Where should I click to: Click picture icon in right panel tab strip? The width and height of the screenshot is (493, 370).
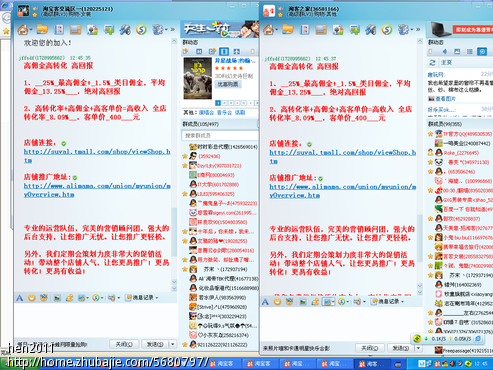457,51
